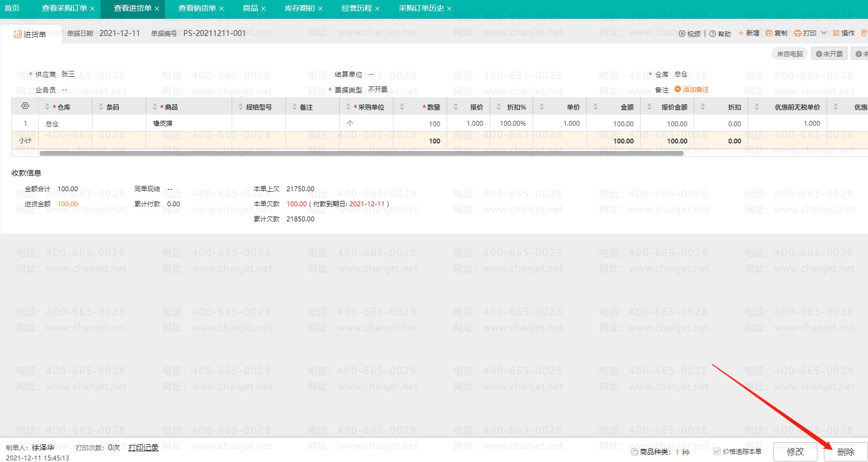
Task: Switch to the 采购订单历史 tab
Action: [x=421, y=8]
